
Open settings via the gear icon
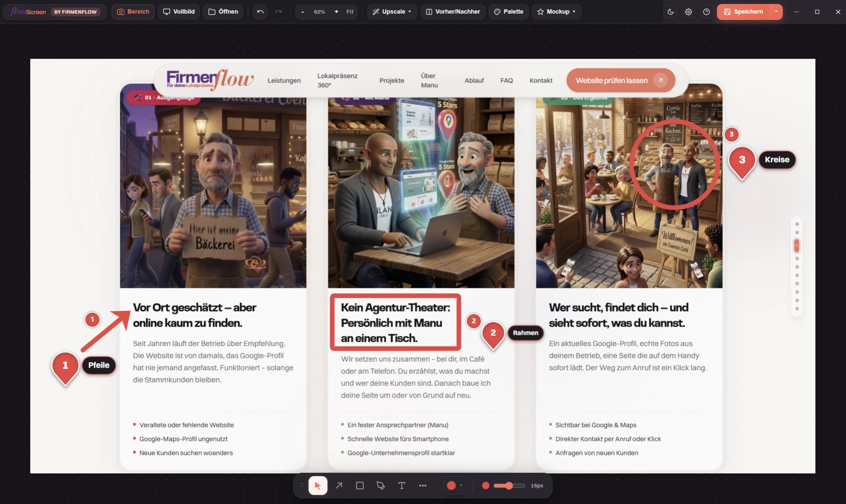click(688, 12)
